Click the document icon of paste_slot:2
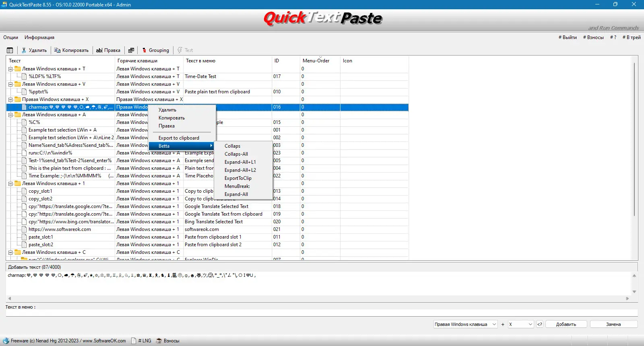This screenshot has width=644, height=346. pos(24,245)
